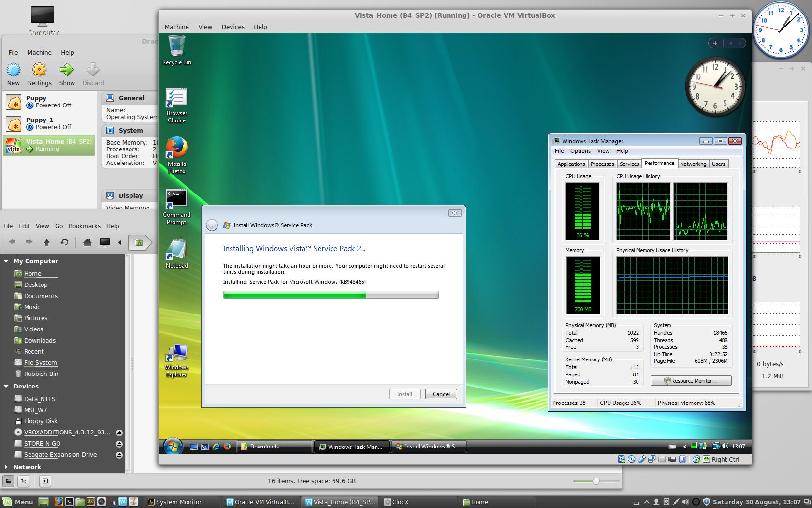Collapse the Devices section
The width and height of the screenshot is (812, 508).
[x=6, y=386]
